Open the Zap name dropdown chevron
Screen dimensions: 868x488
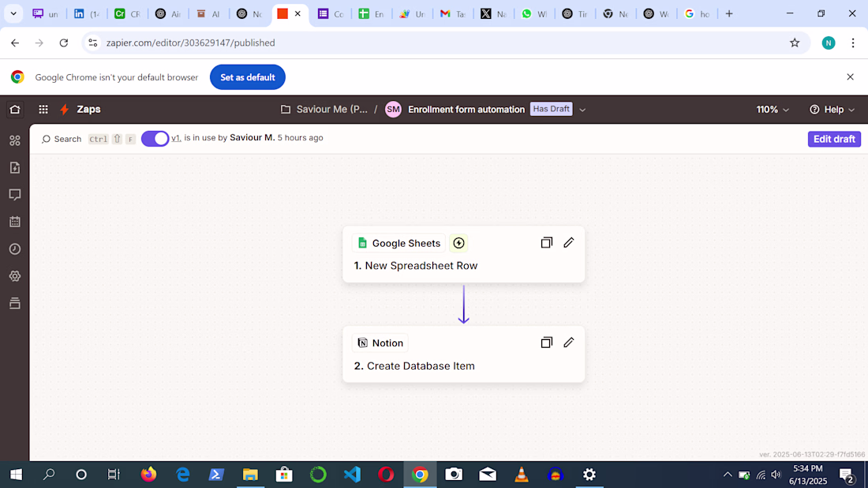click(x=582, y=110)
